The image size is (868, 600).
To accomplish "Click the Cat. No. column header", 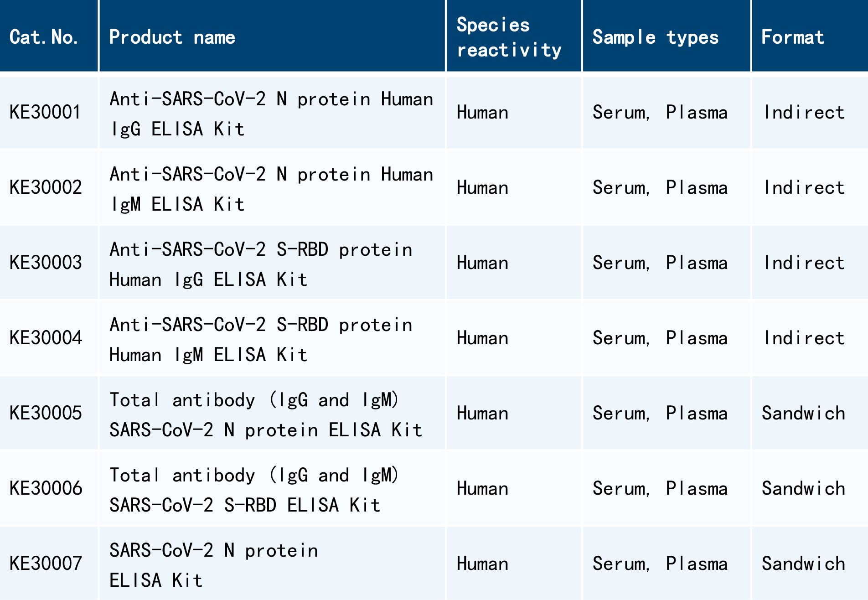I will (x=44, y=37).
